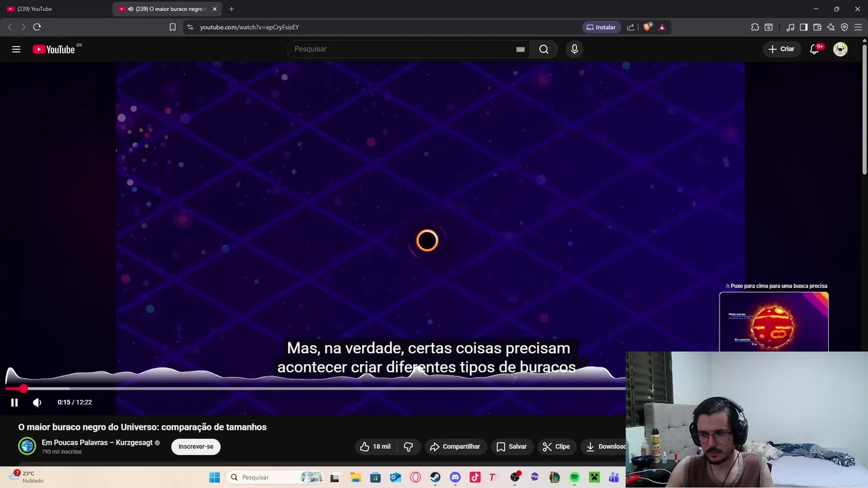The width and height of the screenshot is (868, 488).
Task: Open Brave Rewards triangle icon
Action: [x=662, y=27]
